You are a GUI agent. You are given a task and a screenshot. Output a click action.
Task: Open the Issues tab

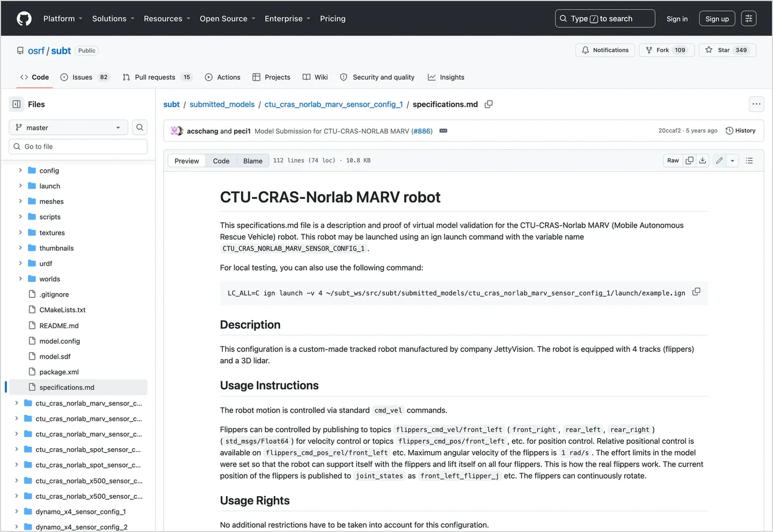85,77
